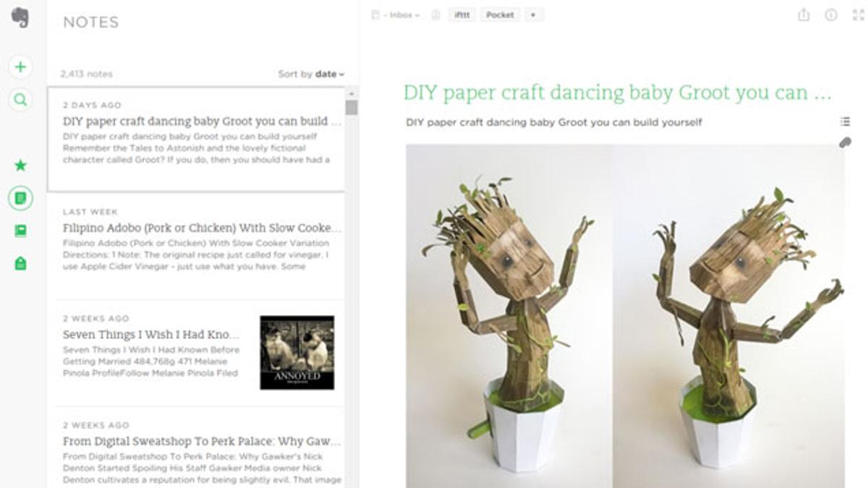This screenshot has width=868, height=488.
Task: Expand add-tag dropdown after Pocket tag
Action: (533, 14)
